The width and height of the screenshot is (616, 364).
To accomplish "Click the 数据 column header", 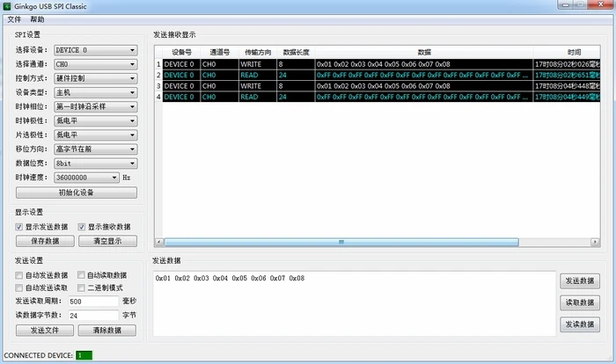I will point(424,52).
